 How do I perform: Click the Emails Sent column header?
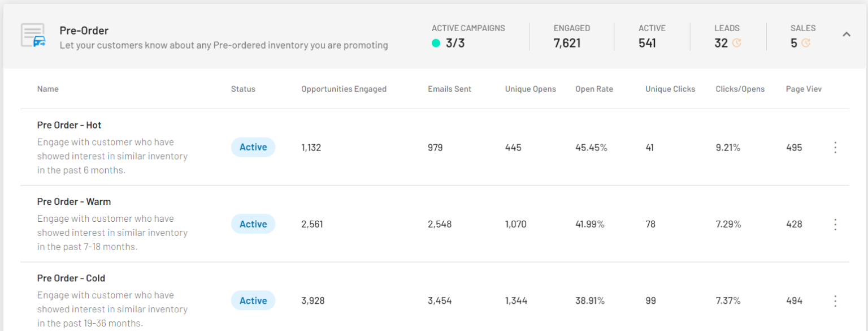[x=449, y=89]
